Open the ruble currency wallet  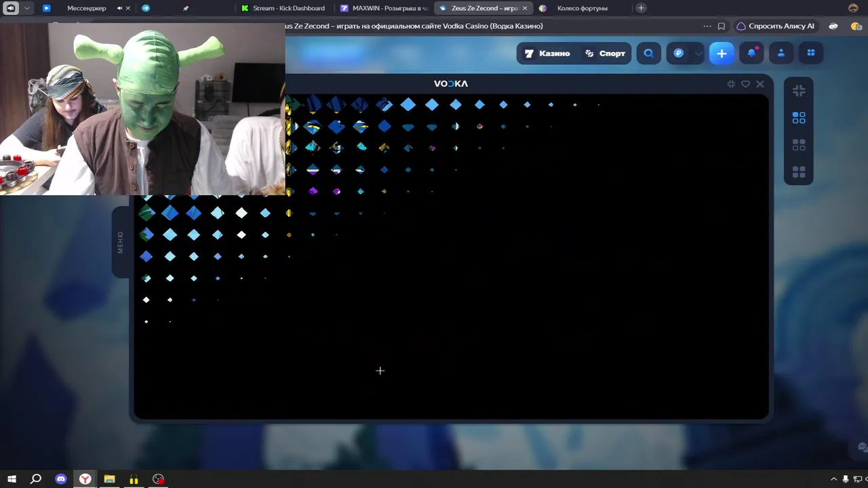click(679, 54)
